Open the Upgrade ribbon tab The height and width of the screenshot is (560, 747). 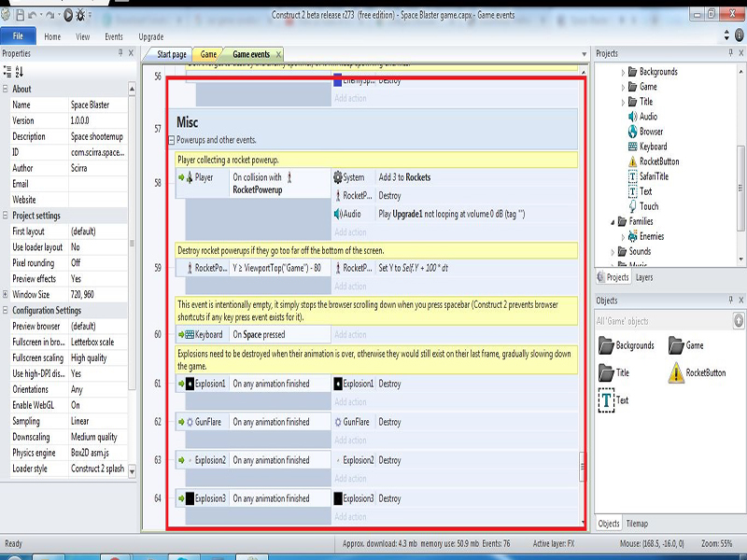pos(151,36)
